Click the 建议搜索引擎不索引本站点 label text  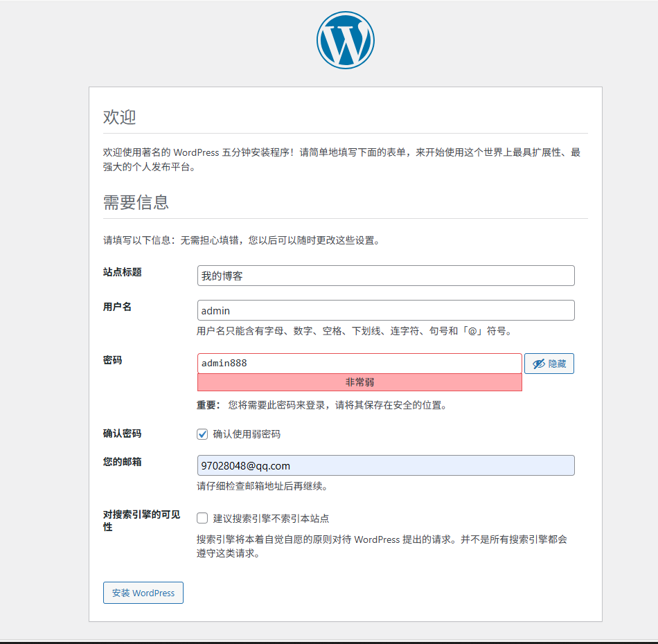[x=271, y=518]
